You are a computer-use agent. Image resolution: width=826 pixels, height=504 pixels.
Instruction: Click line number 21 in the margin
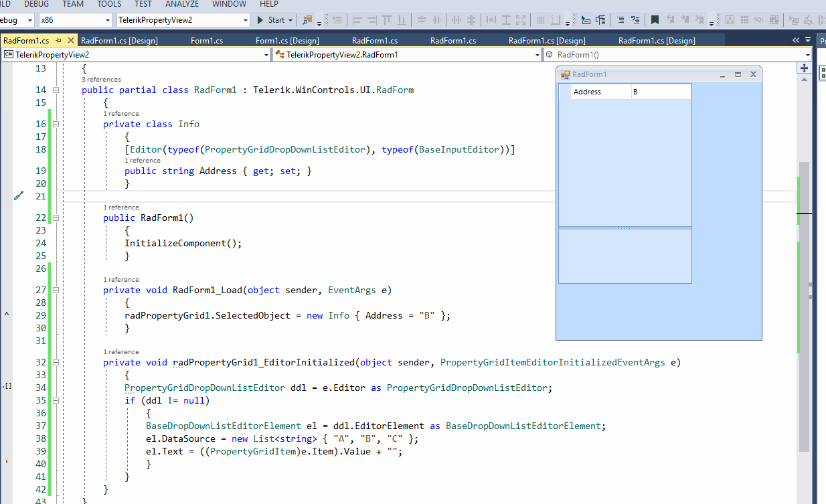[x=41, y=196]
